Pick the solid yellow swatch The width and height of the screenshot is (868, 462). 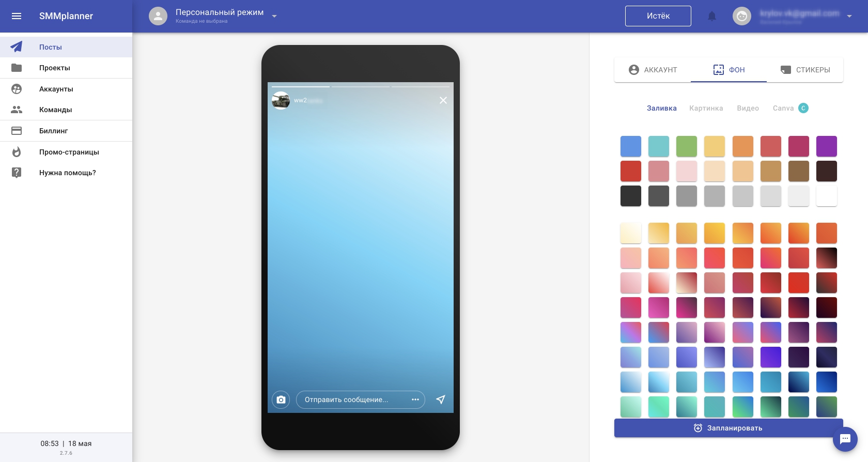coord(715,146)
